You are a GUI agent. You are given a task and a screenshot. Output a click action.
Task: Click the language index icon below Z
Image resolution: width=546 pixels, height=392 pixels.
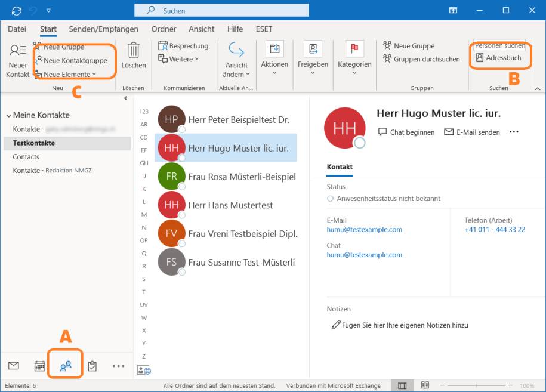(144, 370)
